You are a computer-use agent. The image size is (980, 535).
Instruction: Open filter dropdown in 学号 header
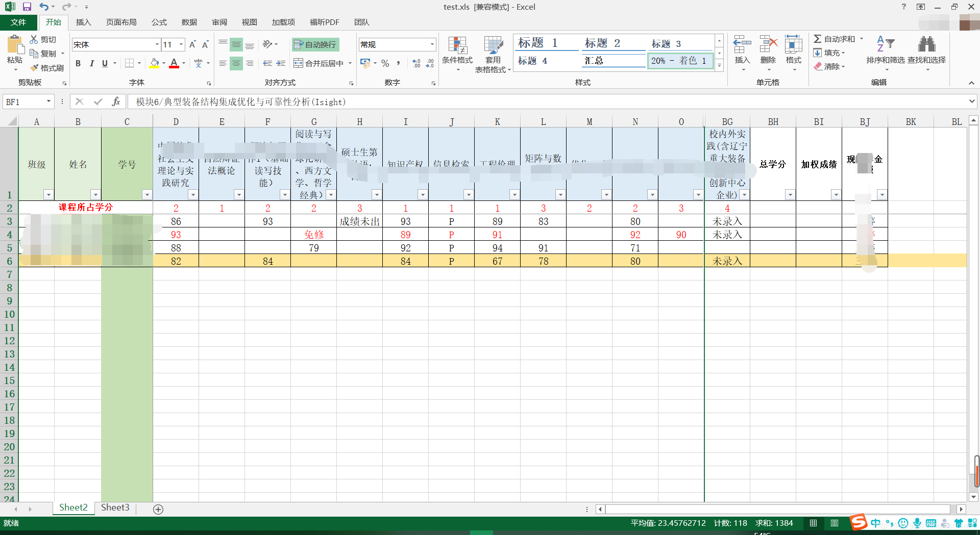147,195
